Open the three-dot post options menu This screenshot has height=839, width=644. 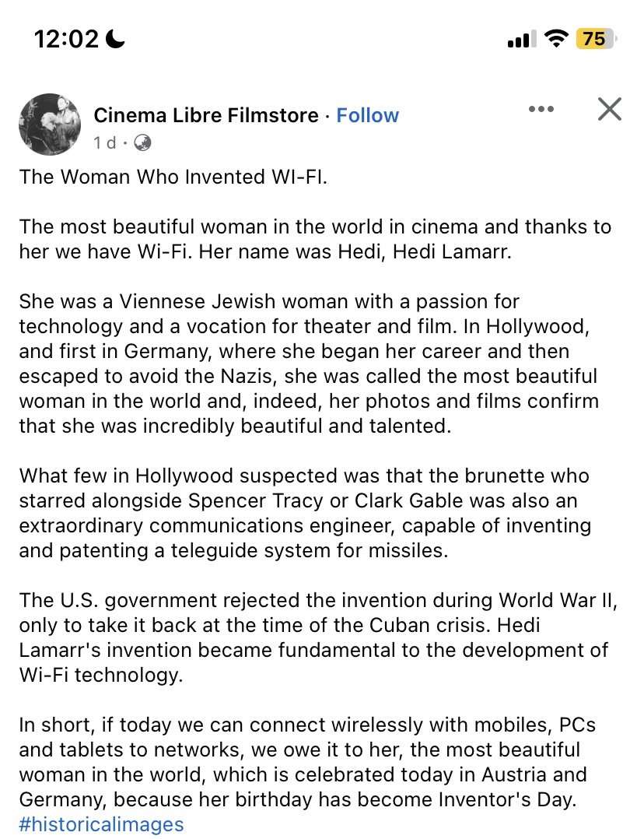(x=541, y=110)
